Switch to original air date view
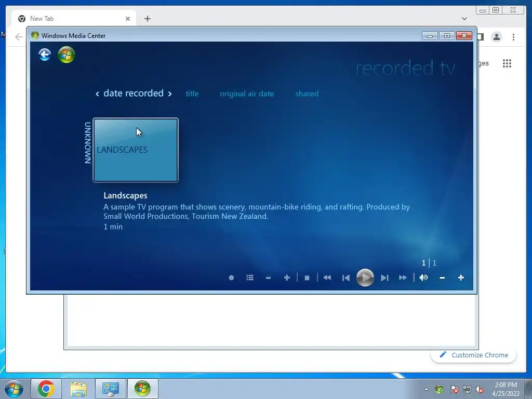The image size is (532, 399). coord(247,94)
